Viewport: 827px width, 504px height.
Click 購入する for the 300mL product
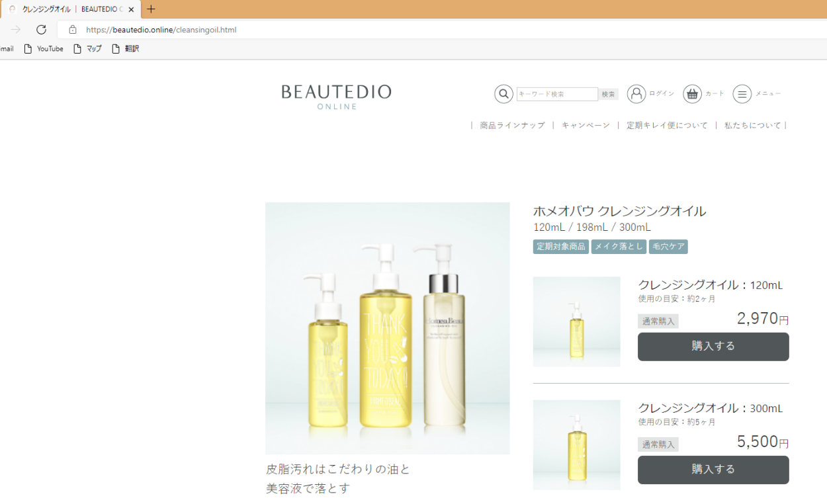point(713,470)
